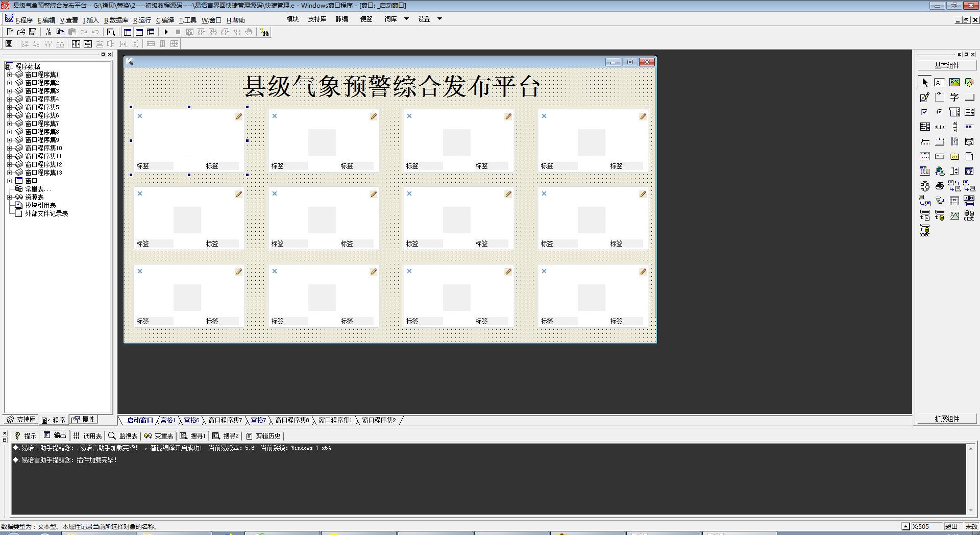This screenshot has height=535, width=980.
Task: Click the center horizontally alignment icon
Action: click(76, 44)
